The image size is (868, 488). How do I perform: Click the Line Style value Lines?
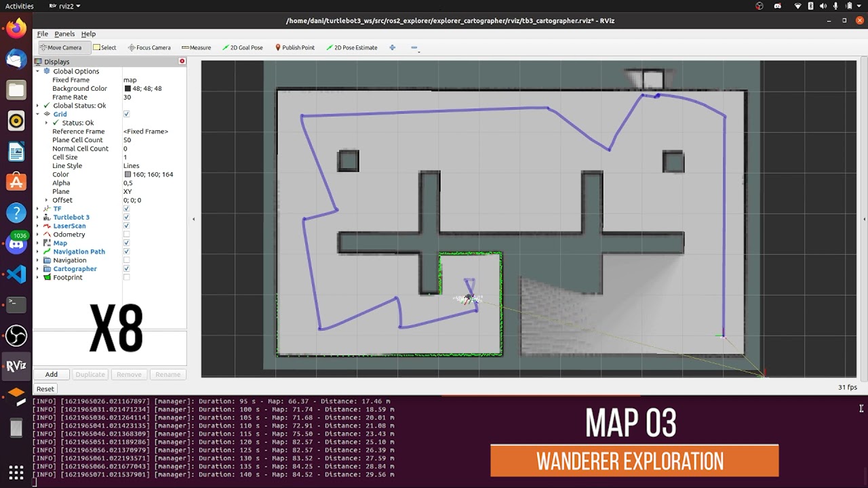tap(132, 165)
